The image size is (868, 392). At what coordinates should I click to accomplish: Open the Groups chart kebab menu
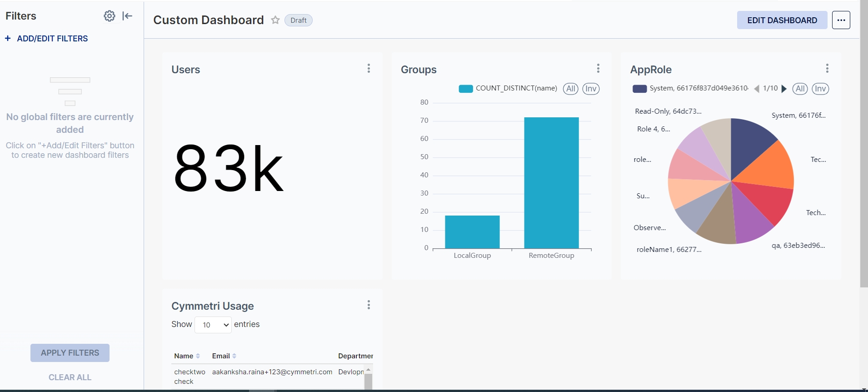pos(598,68)
